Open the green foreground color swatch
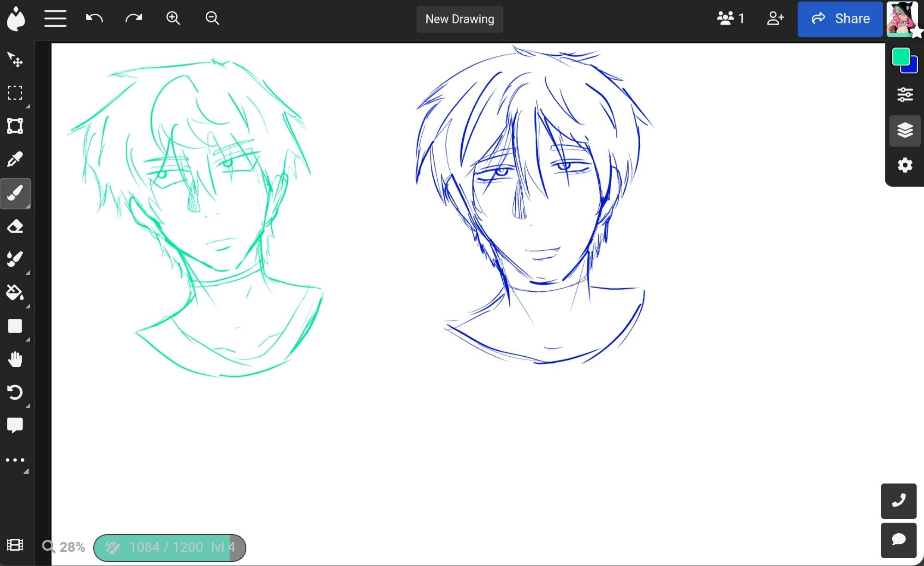This screenshot has width=924, height=566. [901, 57]
